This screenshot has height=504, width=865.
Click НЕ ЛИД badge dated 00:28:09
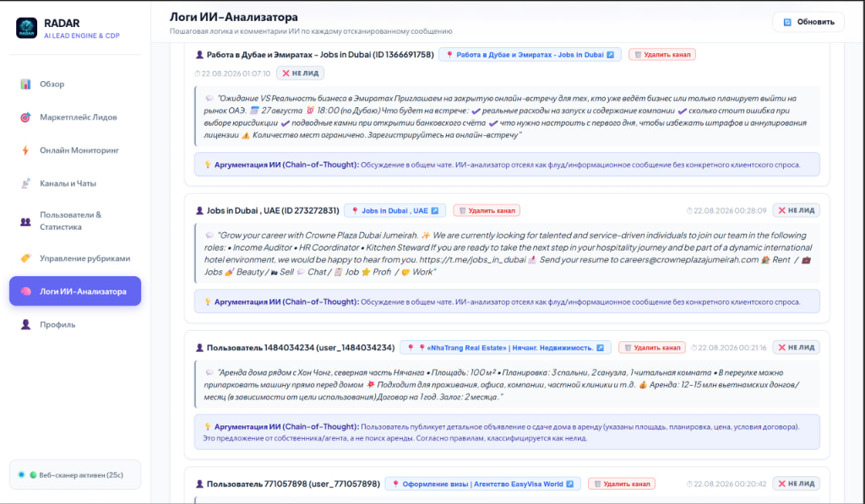pos(796,210)
